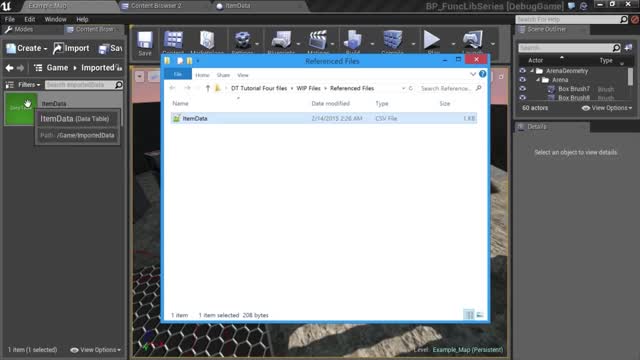Open the Edit menu
The width and height of the screenshot is (640, 360).
[29, 19]
